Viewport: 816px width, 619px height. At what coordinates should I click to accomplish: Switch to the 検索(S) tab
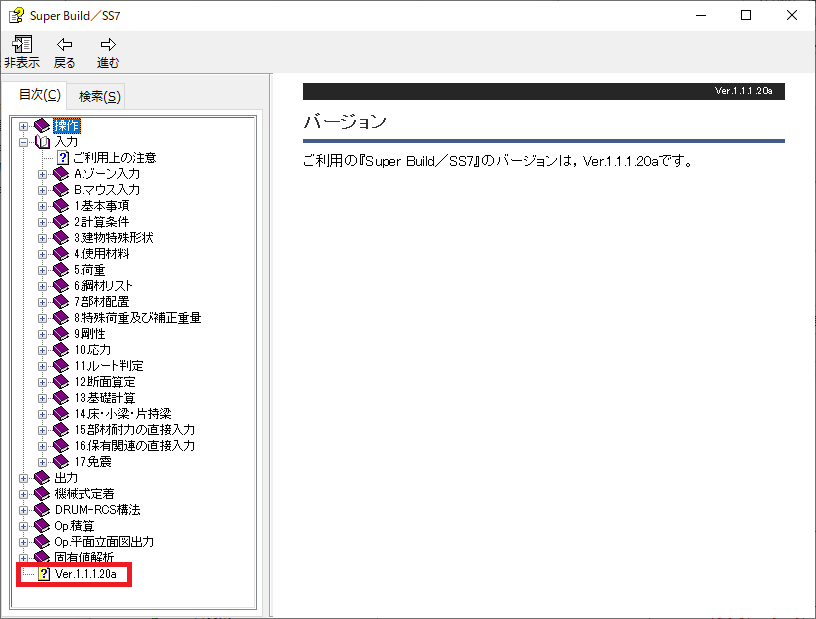point(99,96)
